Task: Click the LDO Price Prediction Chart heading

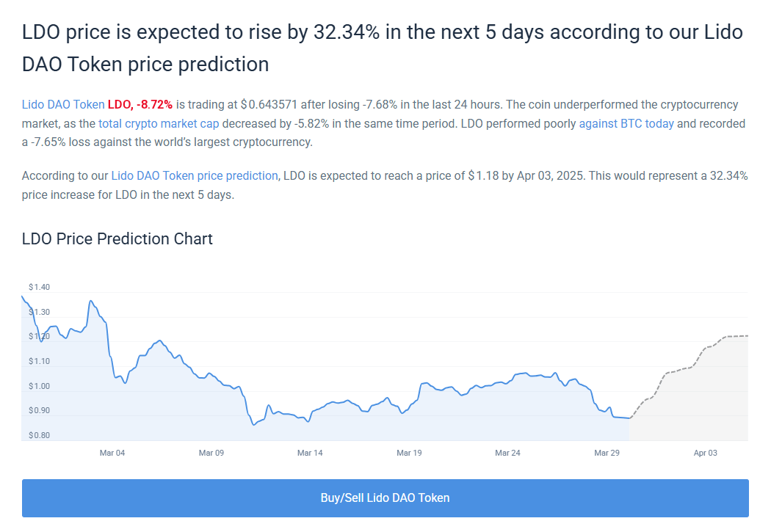Action: [117, 238]
